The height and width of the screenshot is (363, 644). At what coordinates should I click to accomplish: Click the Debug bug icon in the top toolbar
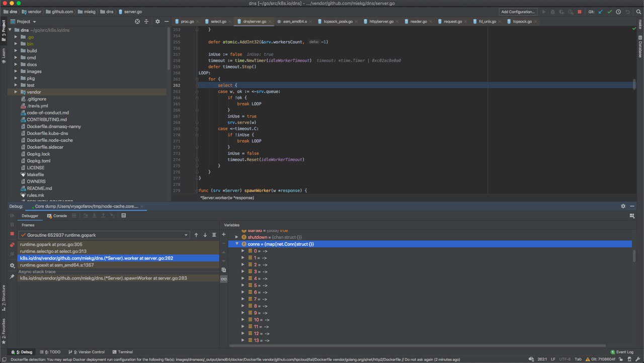552,12
